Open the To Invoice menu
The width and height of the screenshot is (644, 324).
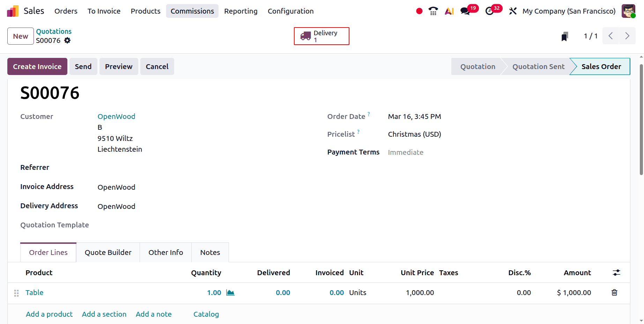point(104,11)
